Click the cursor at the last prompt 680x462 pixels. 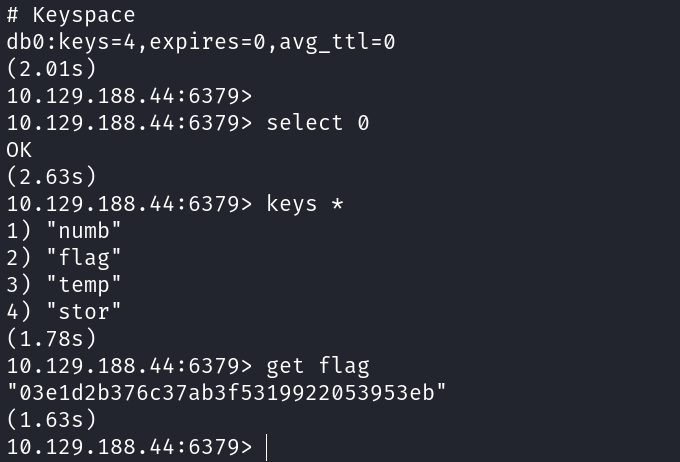point(267,447)
